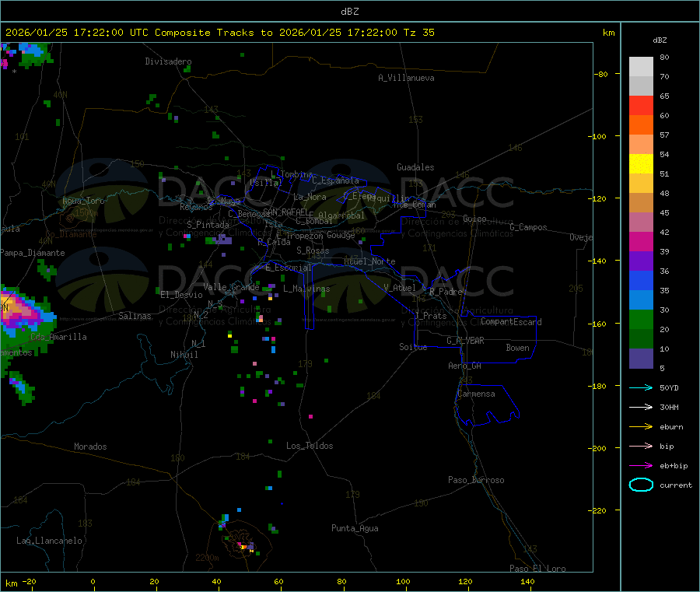
Task: Click the Morados map label
Action: click(90, 447)
